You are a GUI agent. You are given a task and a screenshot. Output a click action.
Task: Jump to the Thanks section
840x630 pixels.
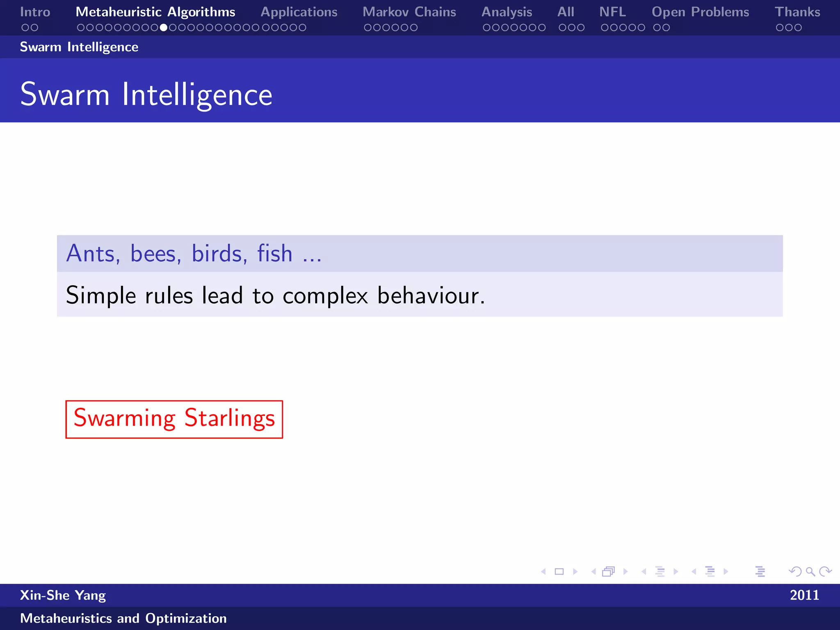click(798, 12)
